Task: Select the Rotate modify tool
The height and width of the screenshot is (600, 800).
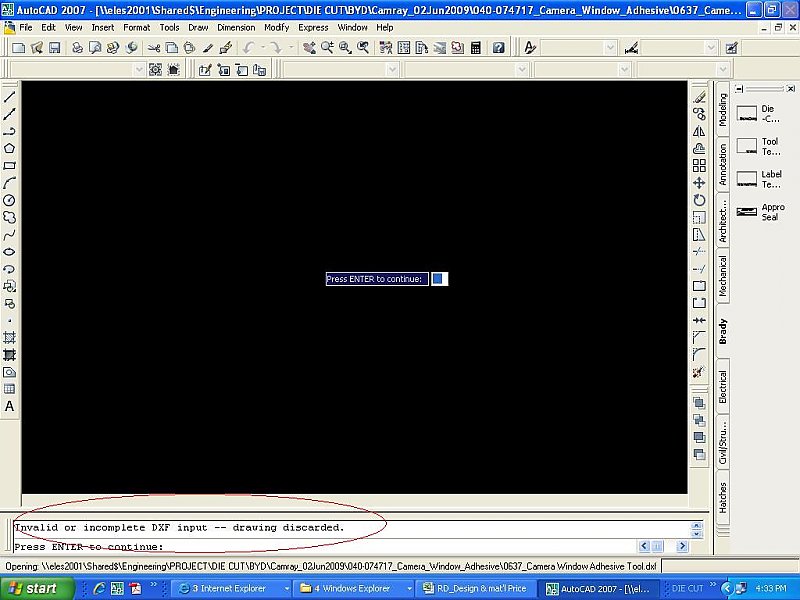Action: (x=699, y=200)
